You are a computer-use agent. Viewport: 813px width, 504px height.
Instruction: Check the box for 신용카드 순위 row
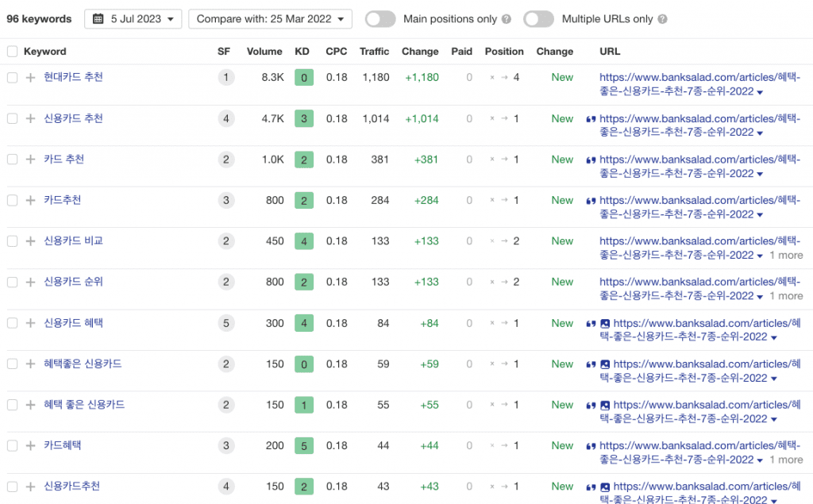(x=13, y=282)
